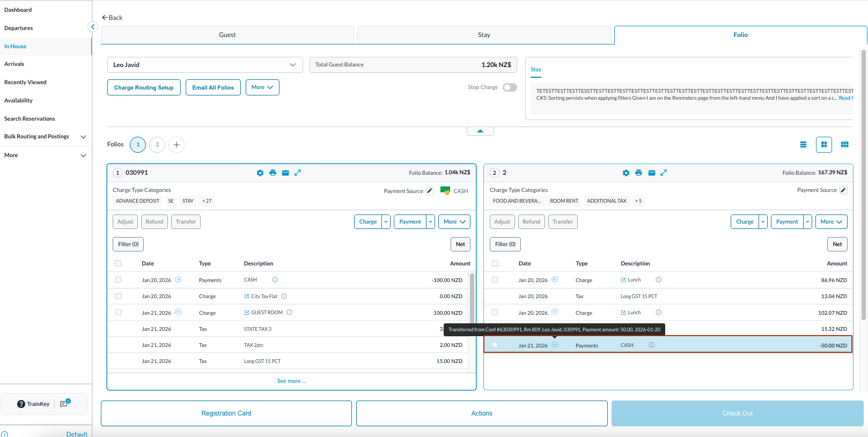Click Charge Routing Setup button
The height and width of the screenshot is (437, 868).
pyautogui.click(x=144, y=87)
